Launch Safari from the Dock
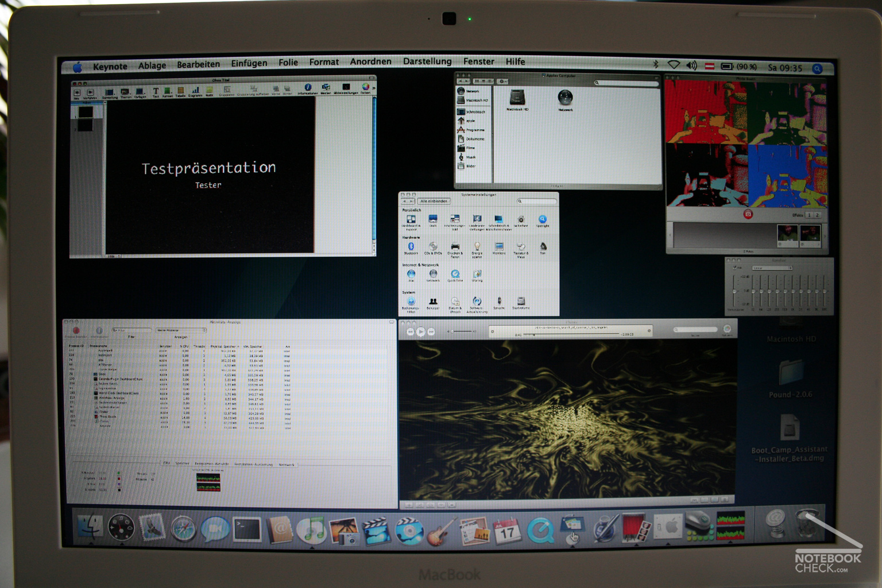Image resolution: width=882 pixels, height=588 pixels. (183, 528)
